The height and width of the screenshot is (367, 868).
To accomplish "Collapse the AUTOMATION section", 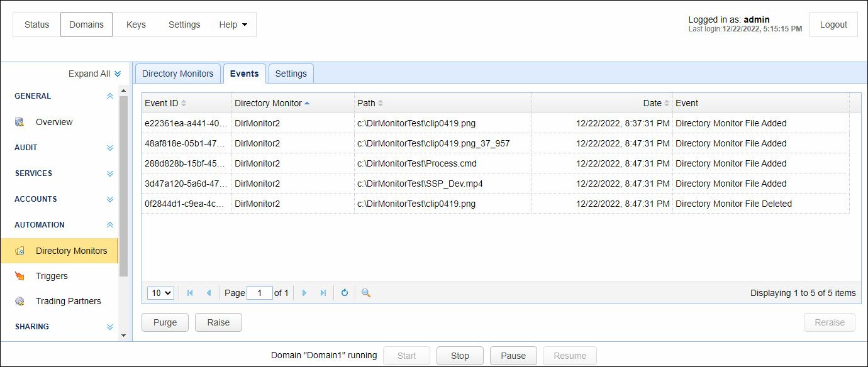I will coord(110,225).
